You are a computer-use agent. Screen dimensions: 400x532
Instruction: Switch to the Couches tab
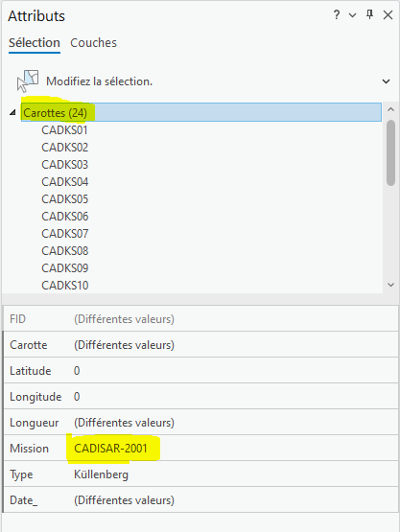pyautogui.click(x=93, y=43)
